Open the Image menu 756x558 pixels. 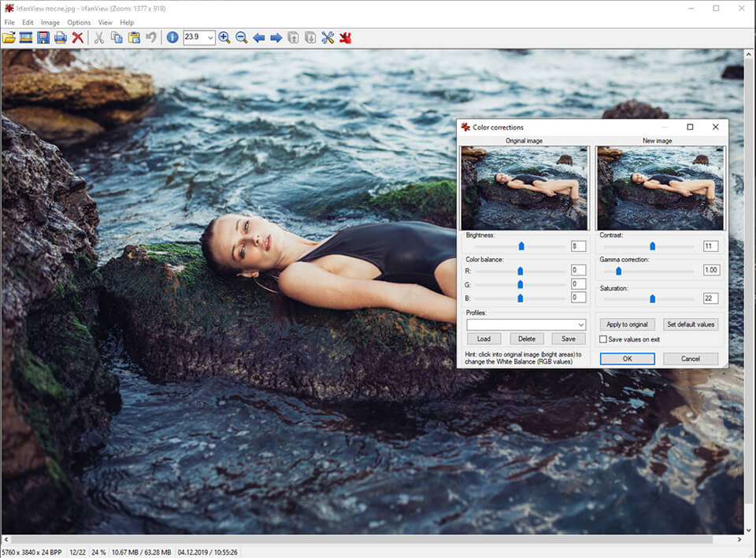click(50, 22)
